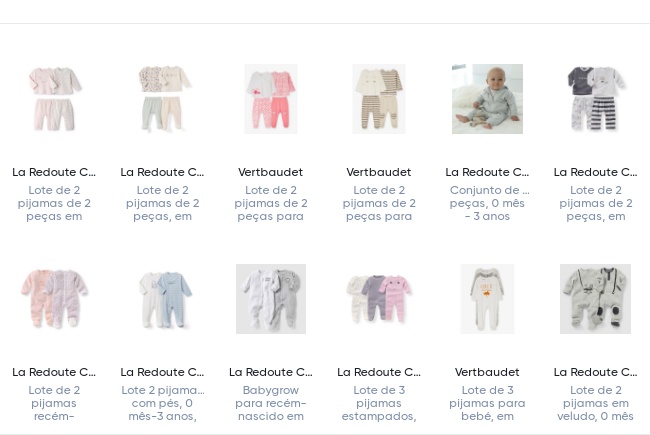This screenshot has width=650, height=435.
Task: Open 'Conjunto de peças, 0 mês - 3 anos' link
Action: click(x=487, y=203)
